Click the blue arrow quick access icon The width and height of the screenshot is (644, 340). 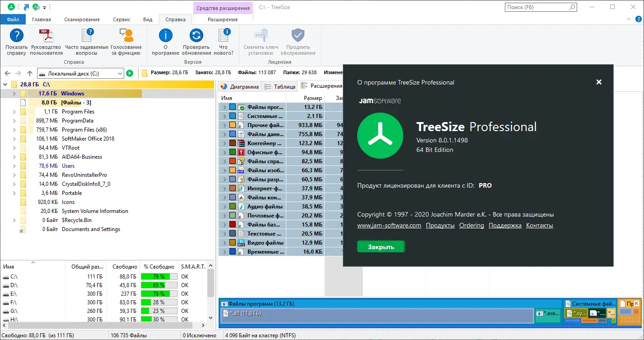(26, 7)
